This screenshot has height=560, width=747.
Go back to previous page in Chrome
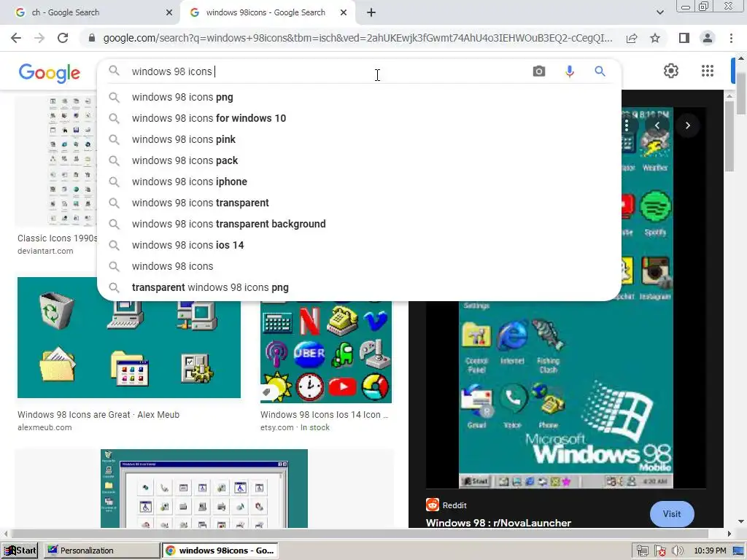(16, 38)
